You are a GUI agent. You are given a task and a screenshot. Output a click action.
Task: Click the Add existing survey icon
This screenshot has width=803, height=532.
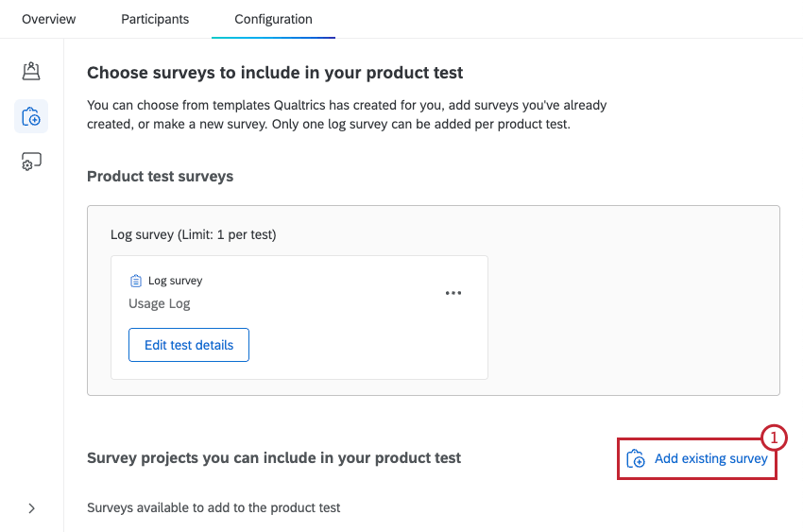(636, 458)
